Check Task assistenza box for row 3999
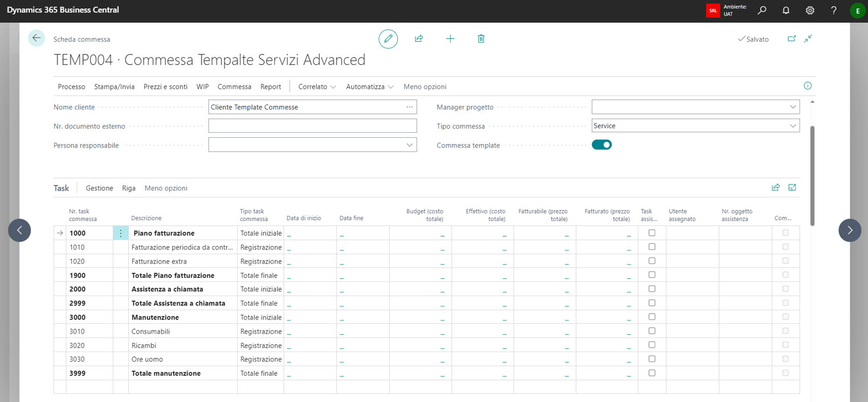Viewport: 868px width, 402px height. tap(652, 373)
